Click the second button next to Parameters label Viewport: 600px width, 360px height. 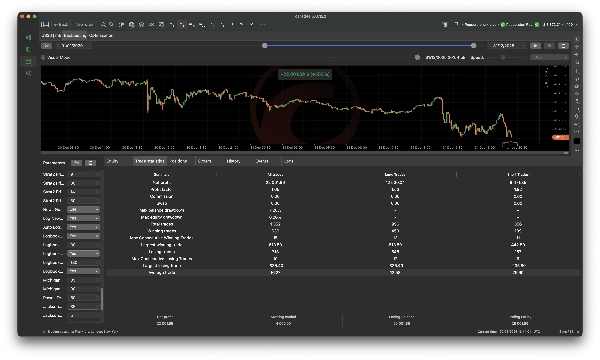[90, 163]
